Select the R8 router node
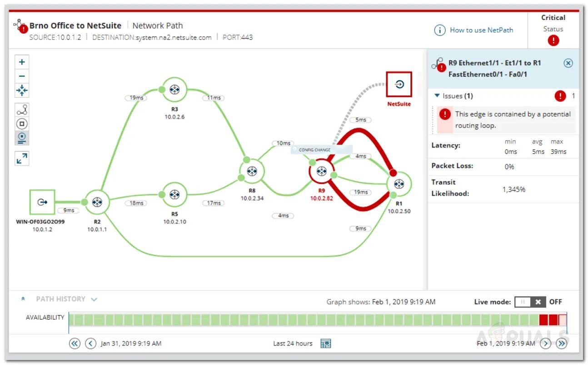The width and height of the screenshot is (588, 365). click(x=252, y=171)
